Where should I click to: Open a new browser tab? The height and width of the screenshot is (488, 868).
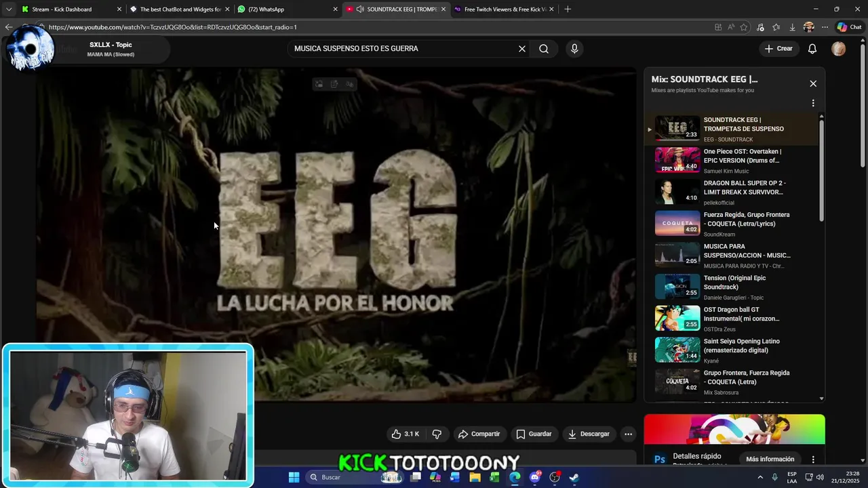coord(568,9)
